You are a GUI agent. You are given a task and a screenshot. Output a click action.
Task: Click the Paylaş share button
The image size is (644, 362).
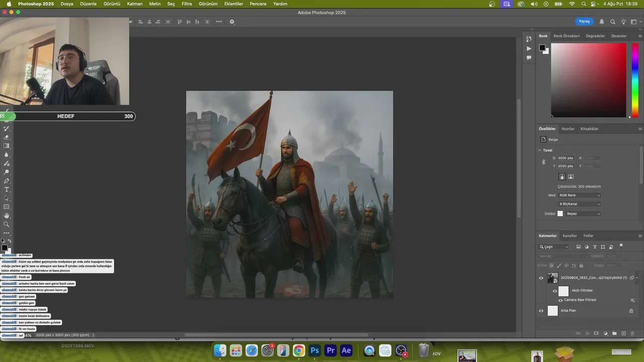pos(584,22)
